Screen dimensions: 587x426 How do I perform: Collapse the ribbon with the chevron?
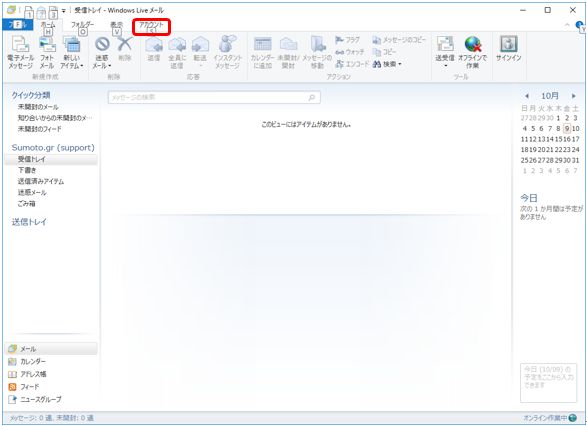click(x=567, y=25)
